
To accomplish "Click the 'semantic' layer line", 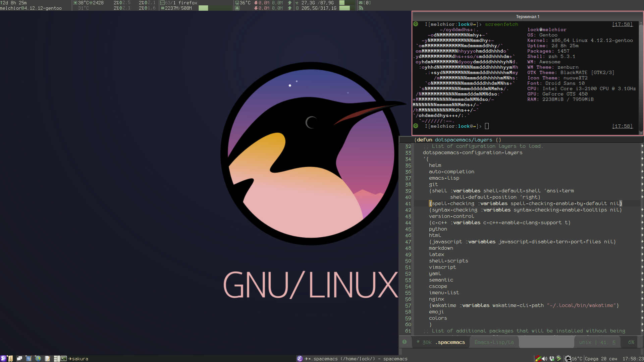I will click(441, 280).
